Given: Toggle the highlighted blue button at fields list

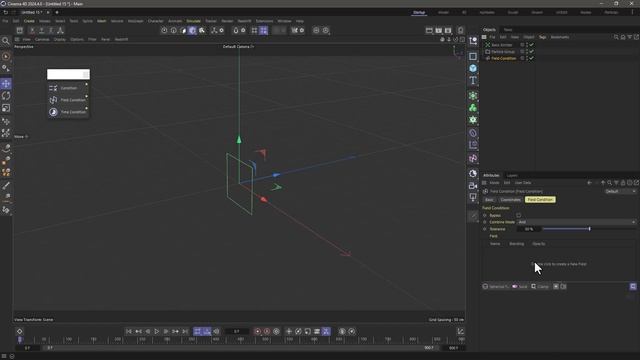Looking at the screenshot, I should [x=633, y=287].
